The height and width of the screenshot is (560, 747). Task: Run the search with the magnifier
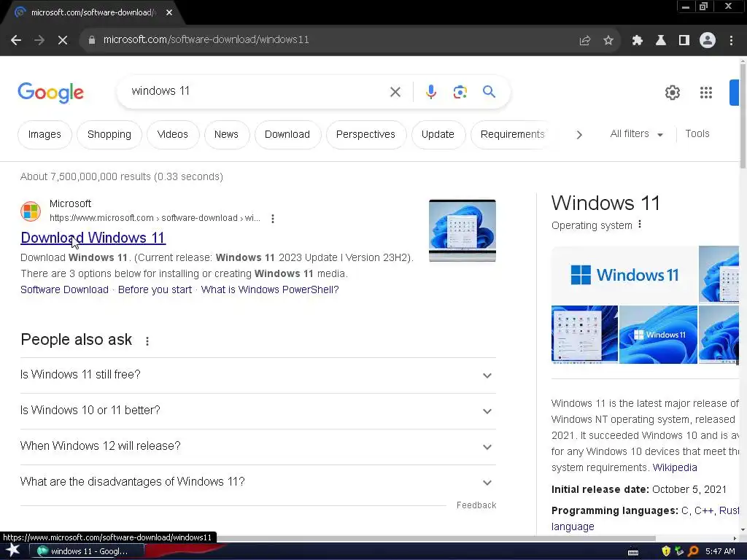489,91
